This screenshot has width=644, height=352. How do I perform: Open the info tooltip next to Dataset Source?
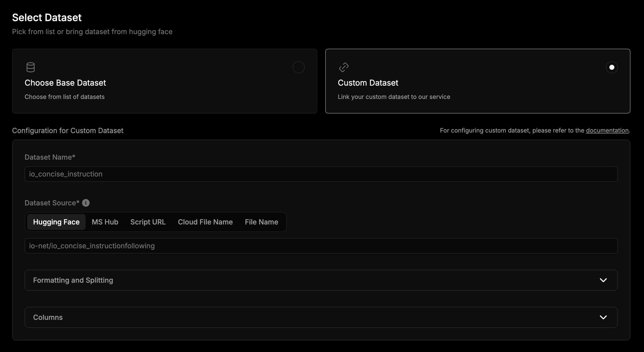86,203
